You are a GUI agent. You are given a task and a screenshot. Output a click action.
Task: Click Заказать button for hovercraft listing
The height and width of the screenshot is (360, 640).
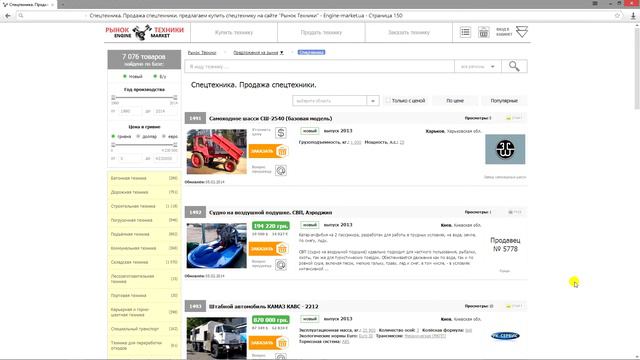point(269,249)
